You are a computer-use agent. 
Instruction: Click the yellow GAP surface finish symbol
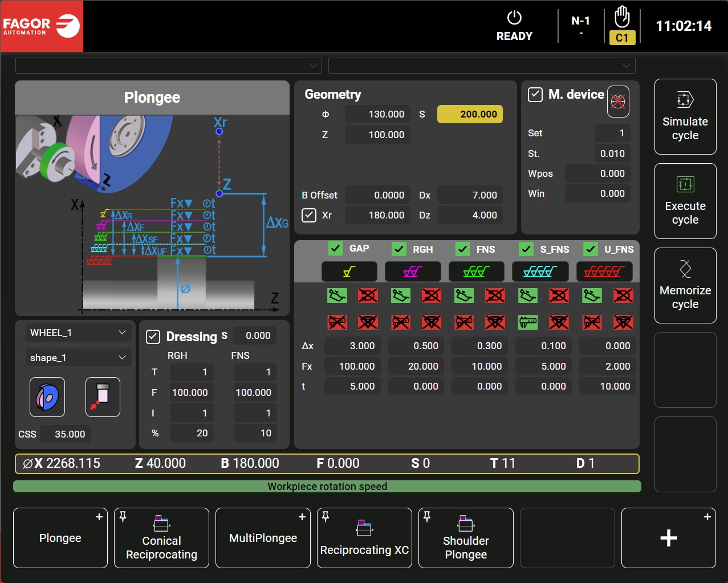coord(349,272)
